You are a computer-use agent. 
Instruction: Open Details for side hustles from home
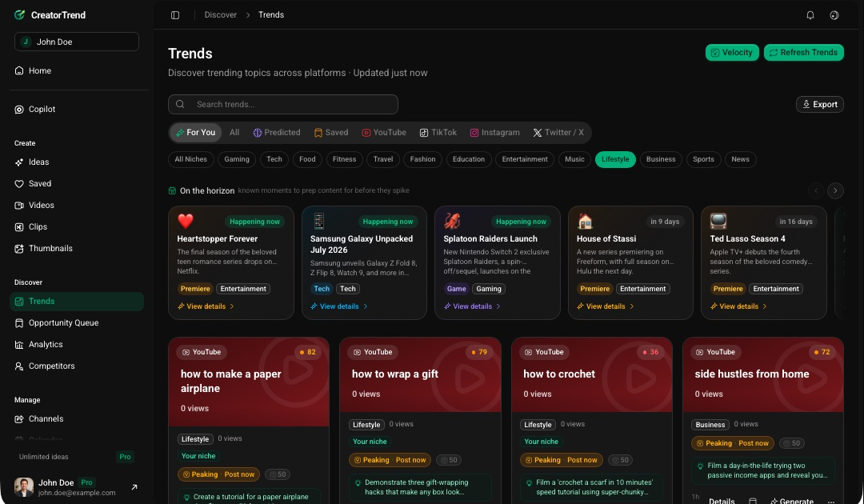[x=722, y=501]
